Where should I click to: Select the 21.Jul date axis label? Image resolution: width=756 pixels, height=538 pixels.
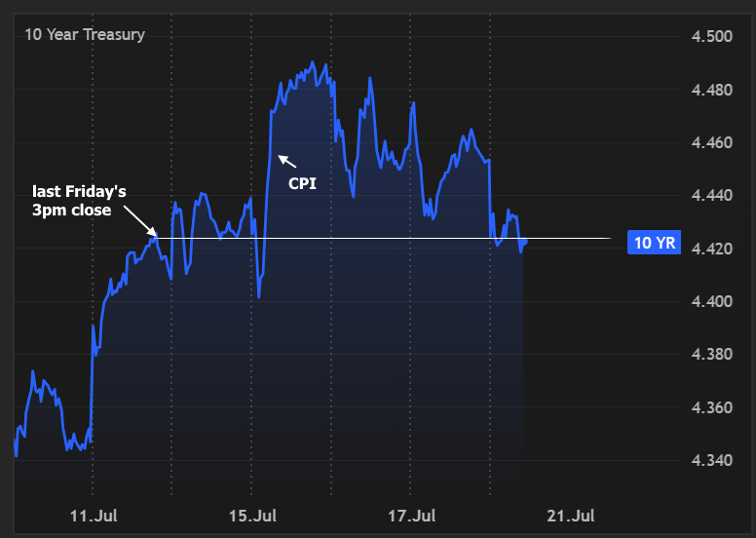571,516
